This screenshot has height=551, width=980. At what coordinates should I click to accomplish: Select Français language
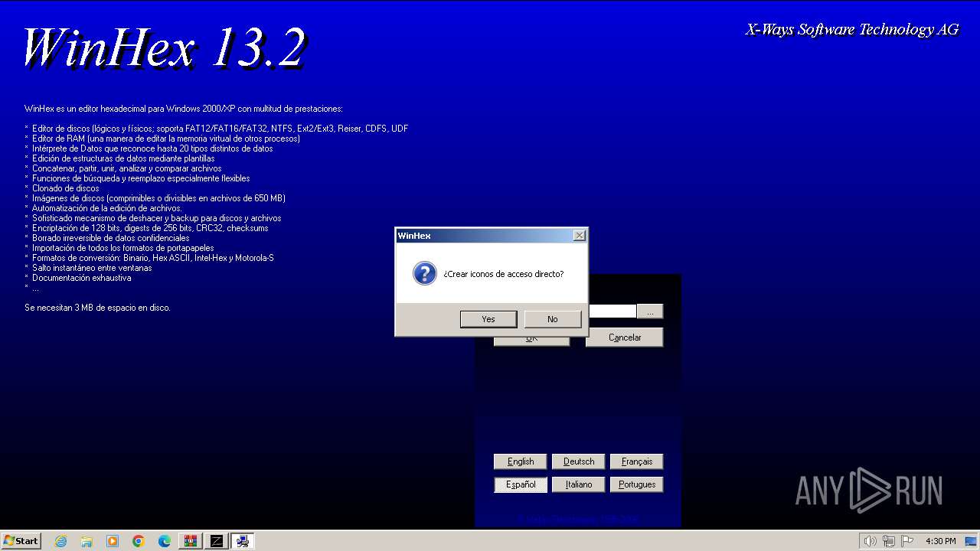637,461
